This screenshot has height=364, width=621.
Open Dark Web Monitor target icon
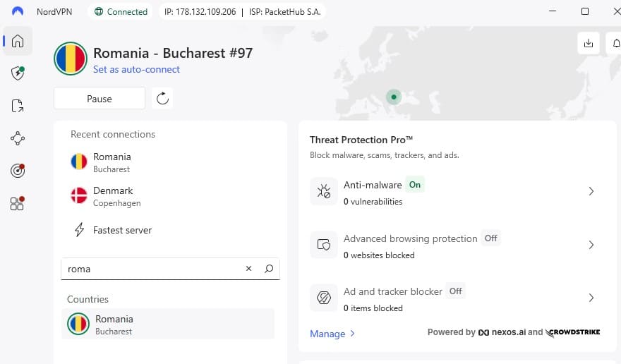[x=18, y=171]
